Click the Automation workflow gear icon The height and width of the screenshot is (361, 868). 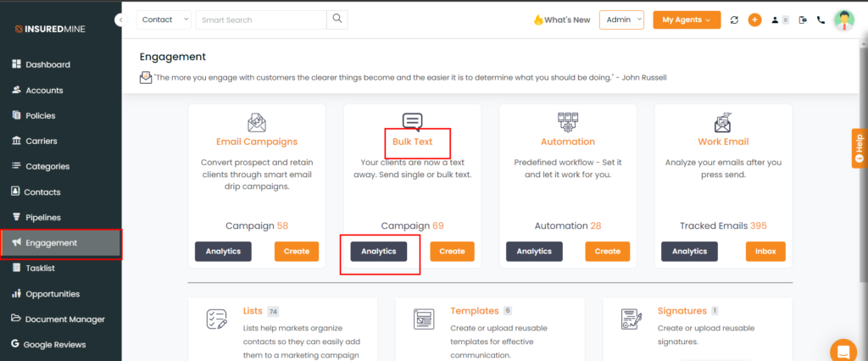coord(568,122)
